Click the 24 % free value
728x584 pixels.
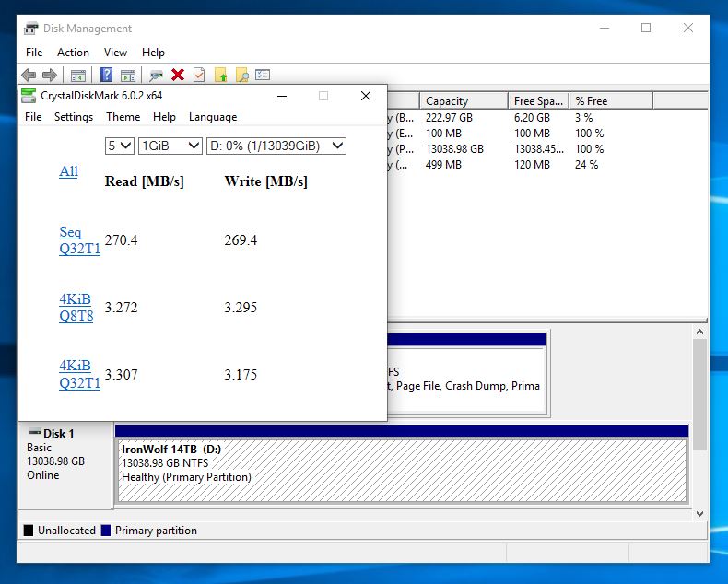click(x=586, y=165)
